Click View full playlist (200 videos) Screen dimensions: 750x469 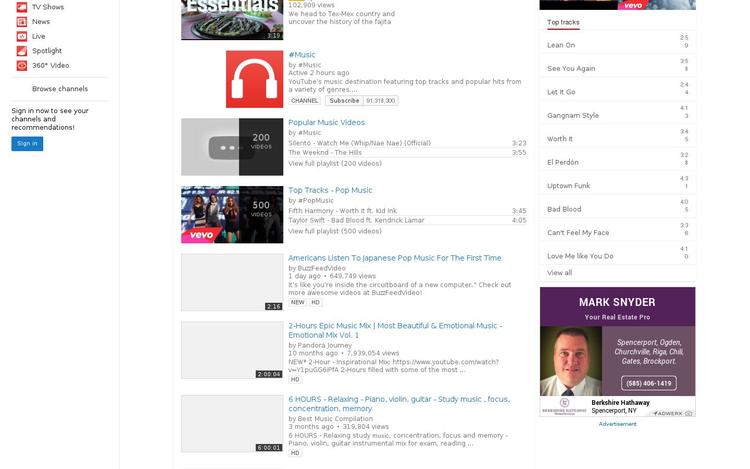tap(335, 164)
